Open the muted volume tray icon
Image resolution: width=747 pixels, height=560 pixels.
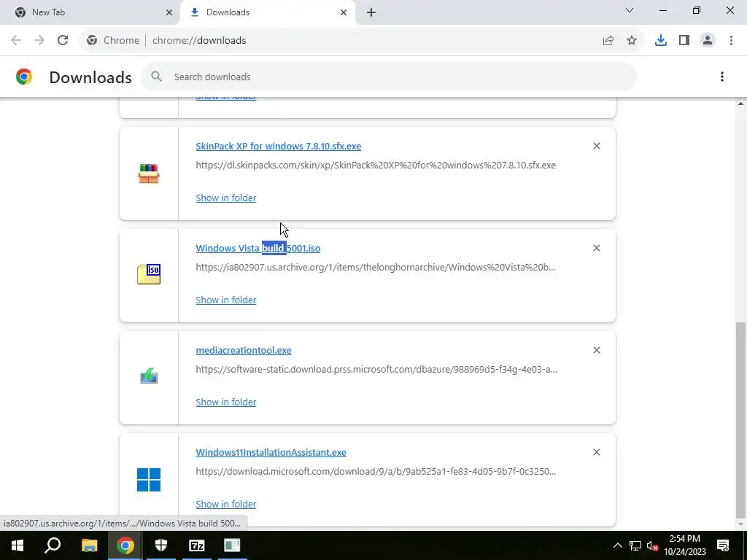click(x=652, y=545)
